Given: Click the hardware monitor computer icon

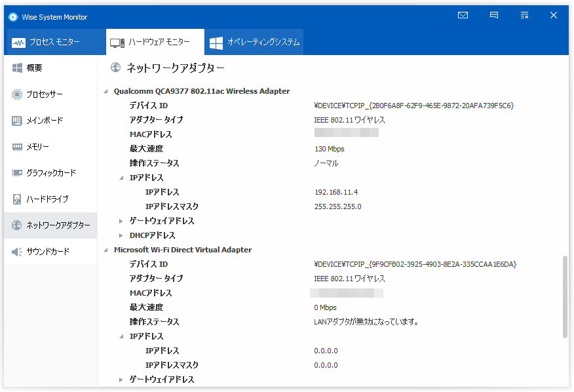Looking at the screenshot, I should tap(117, 43).
